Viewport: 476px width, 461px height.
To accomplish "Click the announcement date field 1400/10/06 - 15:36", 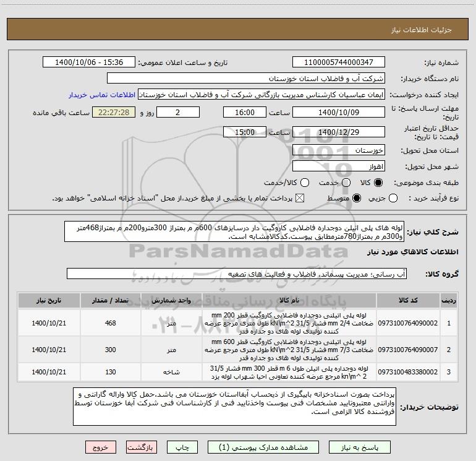I will pyautogui.click(x=89, y=62).
